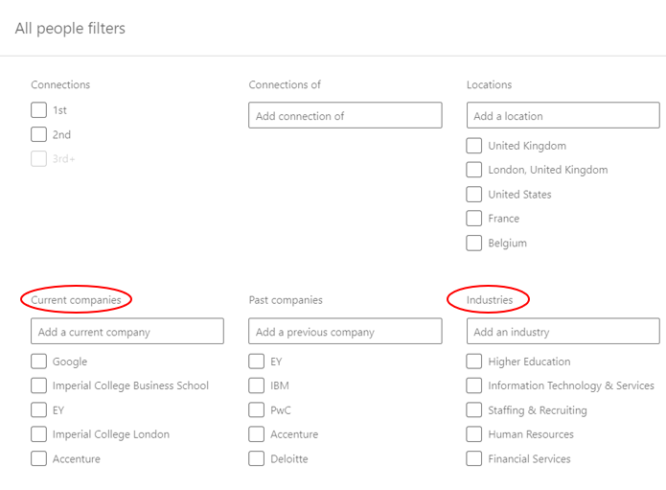Click the Add a current company field
666x490 pixels.
click(127, 331)
